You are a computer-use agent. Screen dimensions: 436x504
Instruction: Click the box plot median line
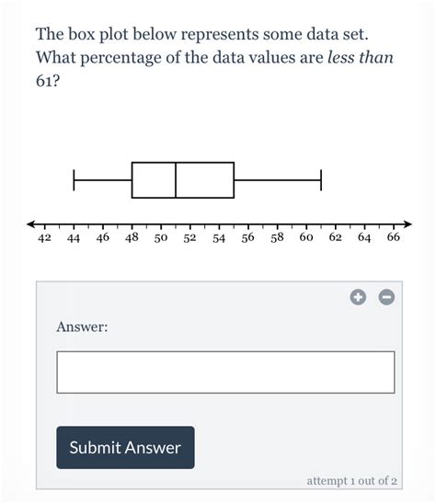click(176, 180)
